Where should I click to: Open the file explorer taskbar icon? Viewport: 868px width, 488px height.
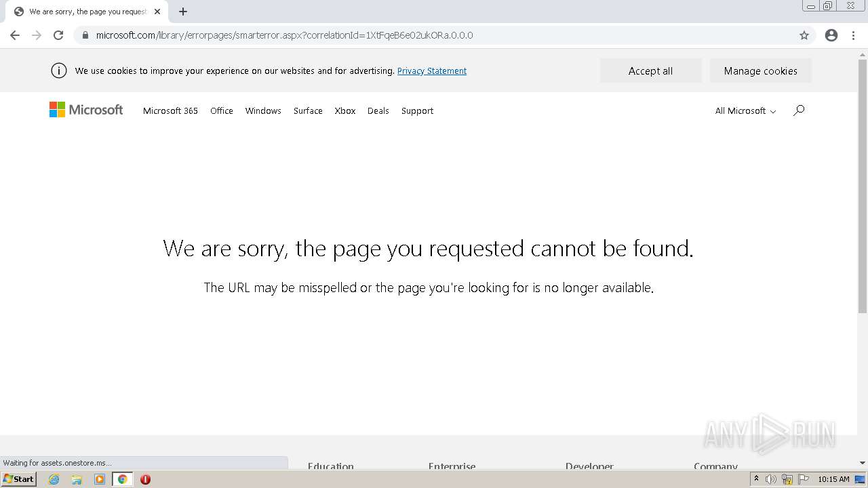click(77, 479)
